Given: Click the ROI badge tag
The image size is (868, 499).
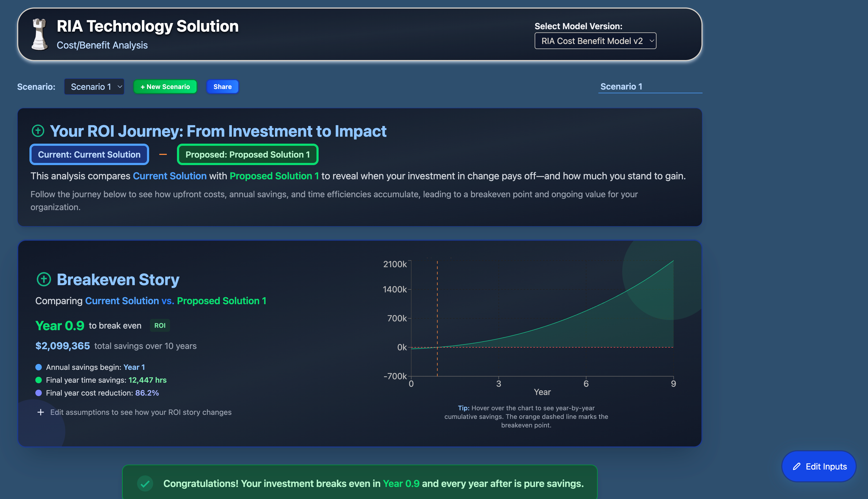Looking at the screenshot, I should (160, 326).
